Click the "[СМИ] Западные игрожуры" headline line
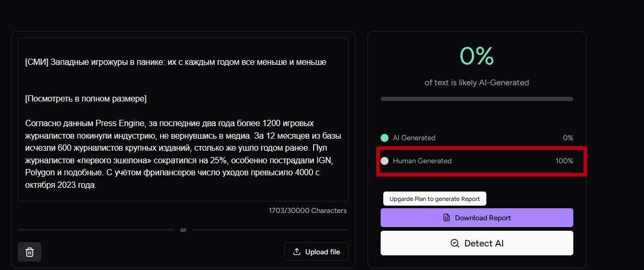 (175, 62)
